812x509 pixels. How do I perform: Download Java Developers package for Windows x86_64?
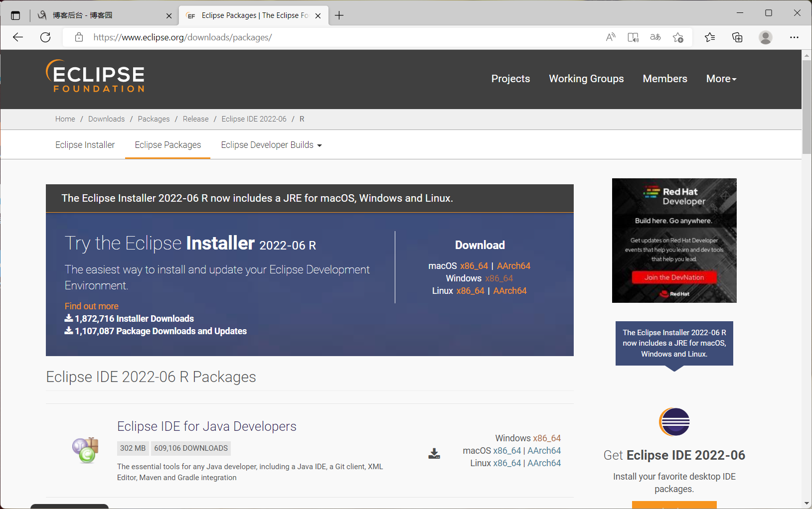pos(547,438)
